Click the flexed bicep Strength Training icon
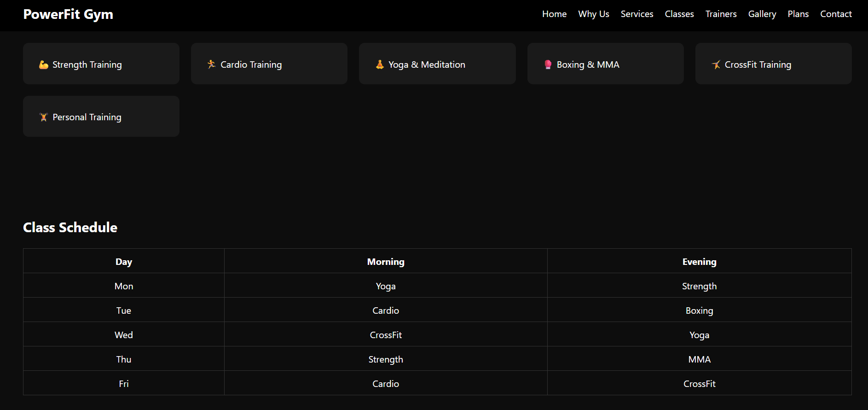The width and height of the screenshot is (868, 410). (44, 64)
